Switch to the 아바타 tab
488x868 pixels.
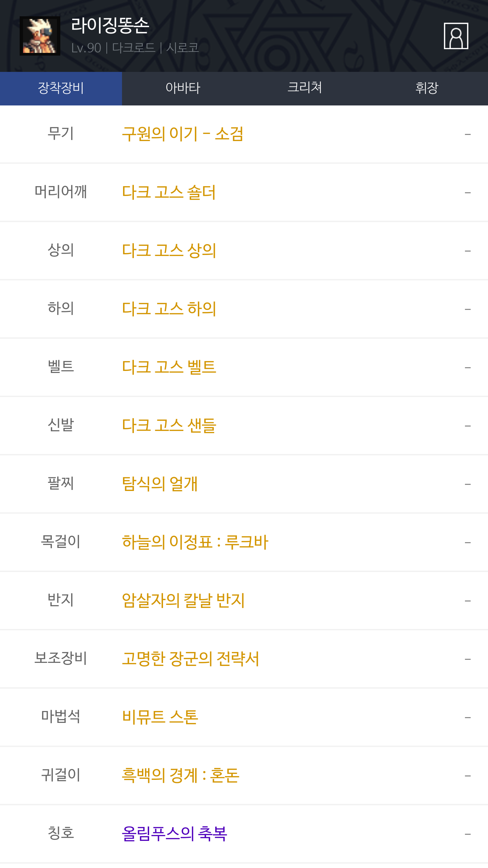click(x=183, y=88)
